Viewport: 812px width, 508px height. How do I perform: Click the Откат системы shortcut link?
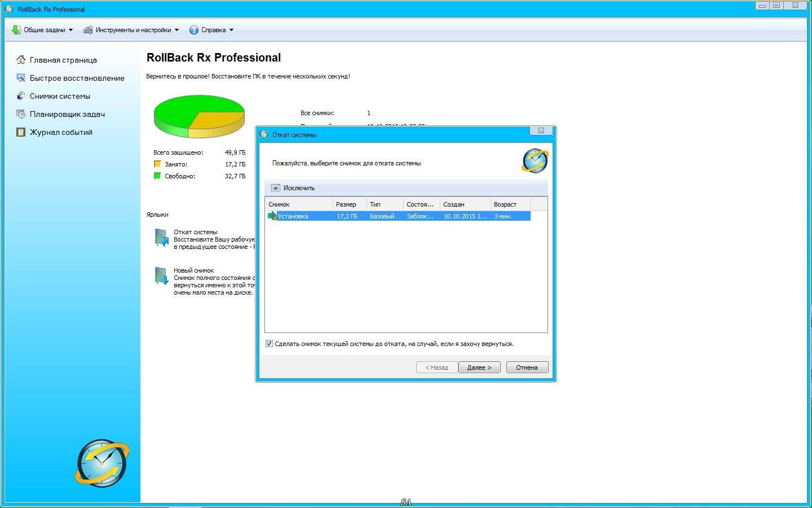point(195,232)
